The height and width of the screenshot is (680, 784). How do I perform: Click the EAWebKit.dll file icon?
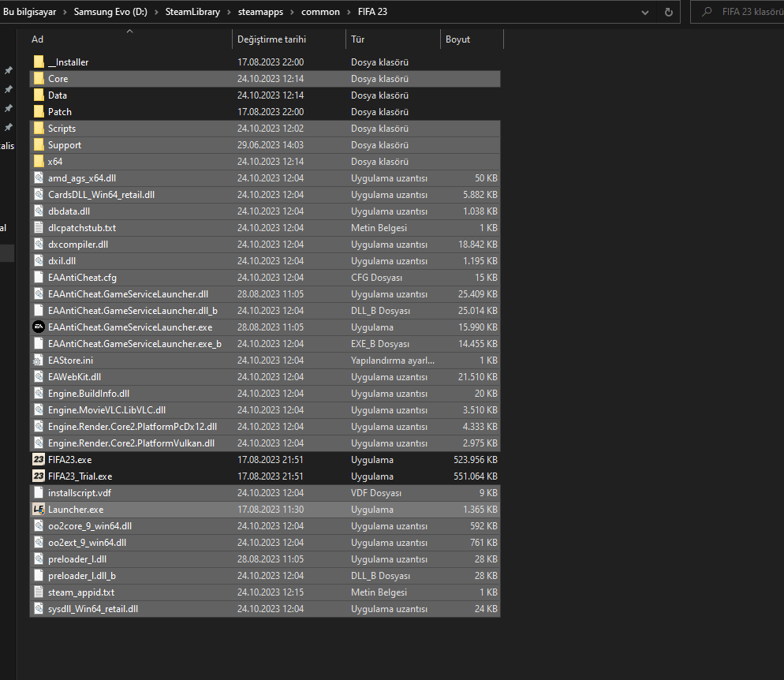coord(39,376)
